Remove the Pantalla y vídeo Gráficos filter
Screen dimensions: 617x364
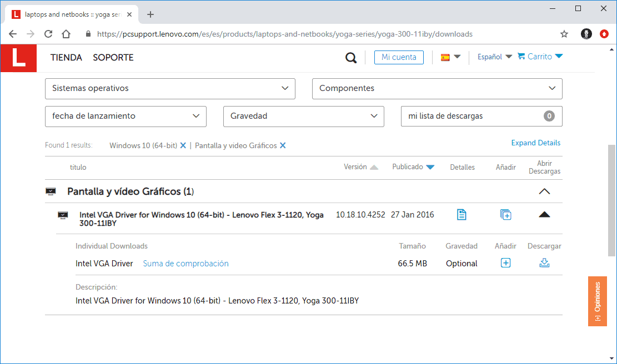pos(283,145)
